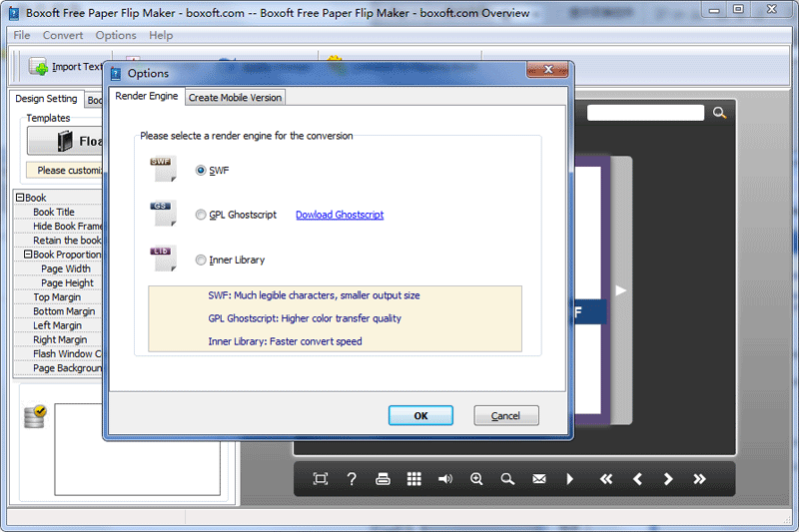Viewport: 799px width, 532px height.
Task: Click the Lib inner library icon
Action: (163, 259)
